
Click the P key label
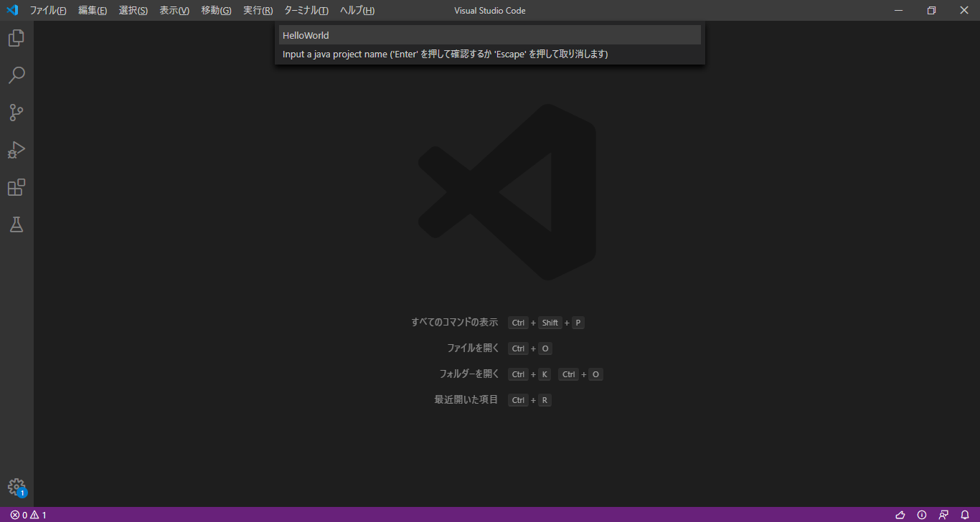tap(578, 323)
